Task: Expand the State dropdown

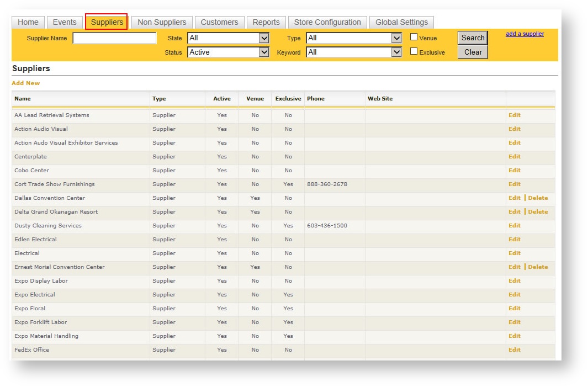Action: coord(228,38)
